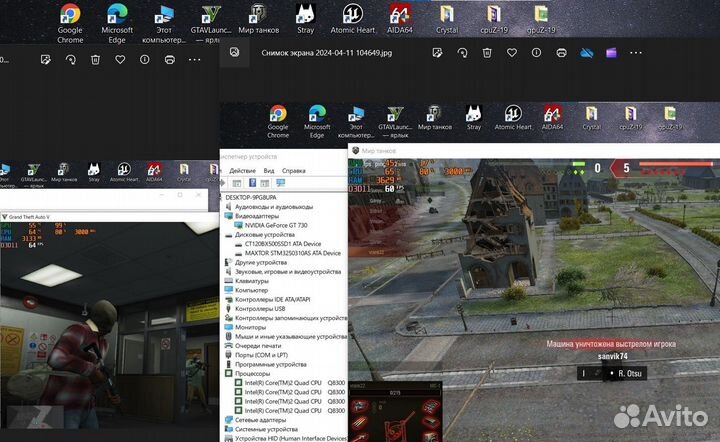Open the Crystal folder in the topmost desktop row
This screenshot has width=720, height=442.
447,19
